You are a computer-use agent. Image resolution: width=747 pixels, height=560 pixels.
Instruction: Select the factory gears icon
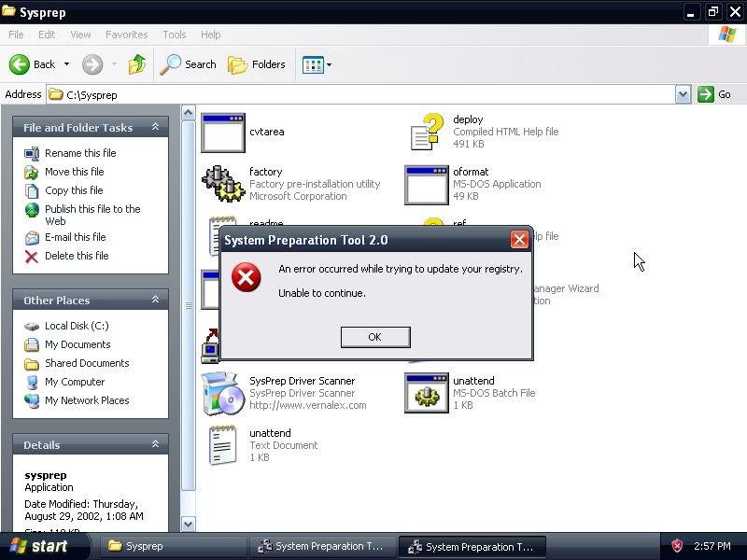coord(223,184)
